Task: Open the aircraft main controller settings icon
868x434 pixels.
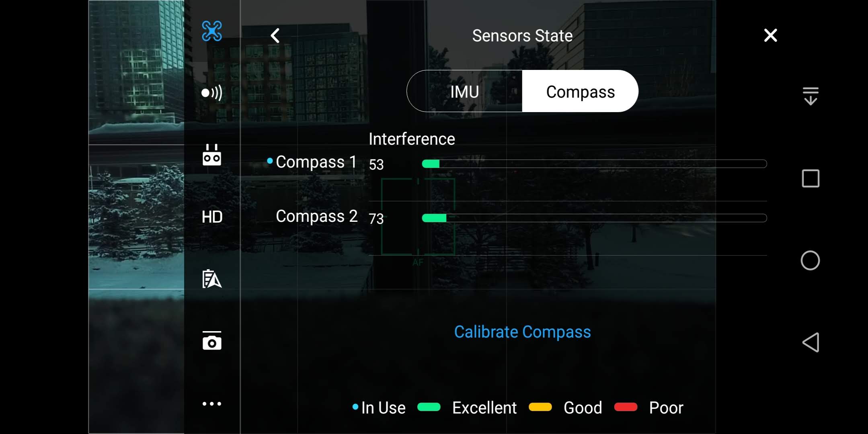Action: click(x=212, y=31)
